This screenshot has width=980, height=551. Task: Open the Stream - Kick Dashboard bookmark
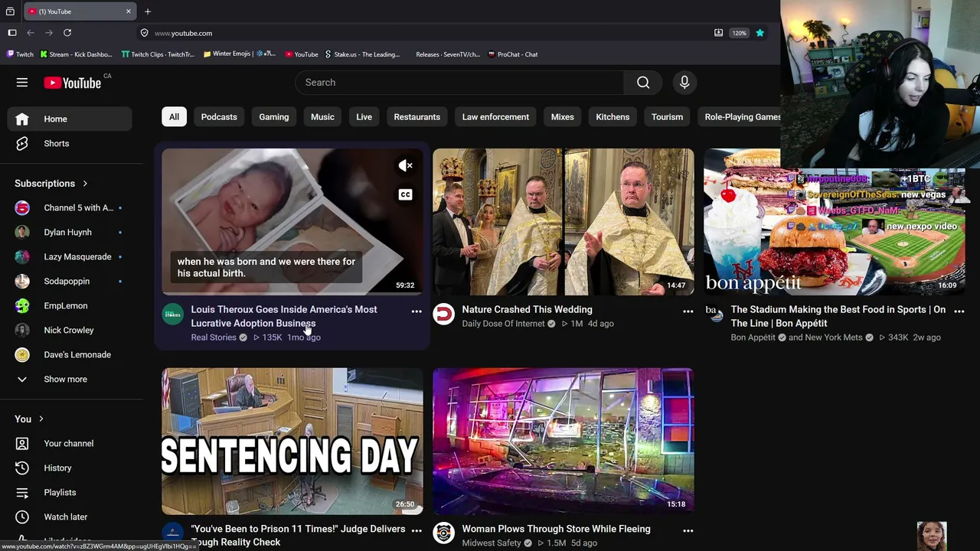[76, 54]
